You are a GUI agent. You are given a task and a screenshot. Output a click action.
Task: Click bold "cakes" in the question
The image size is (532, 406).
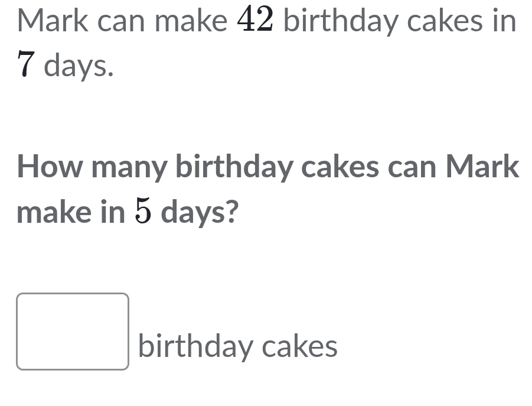(341, 167)
